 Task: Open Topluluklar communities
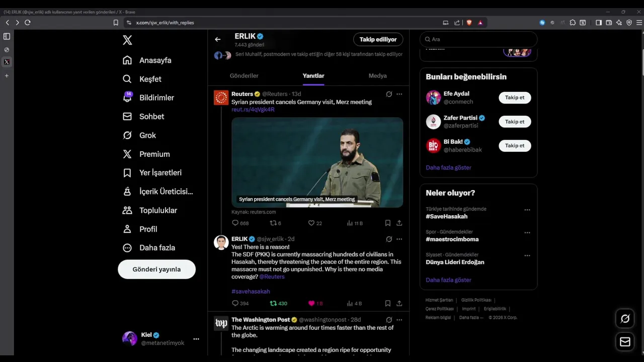pos(150,210)
